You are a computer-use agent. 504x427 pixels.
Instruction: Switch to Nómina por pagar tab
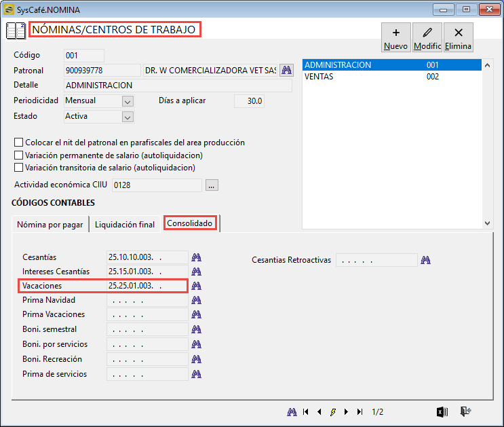pyautogui.click(x=50, y=224)
